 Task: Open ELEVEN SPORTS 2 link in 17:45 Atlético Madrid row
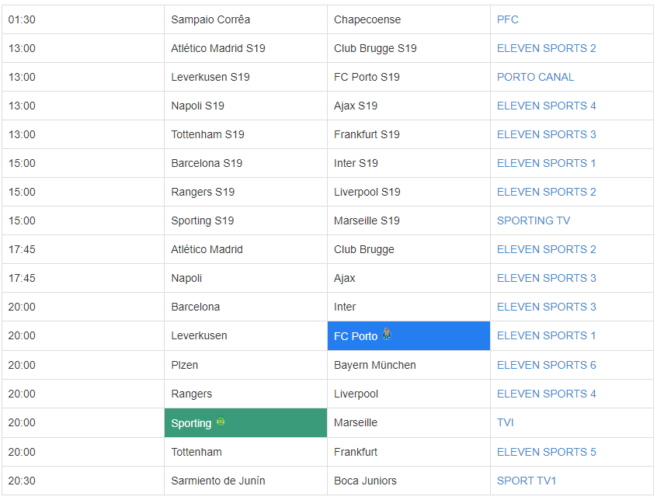[546, 249]
